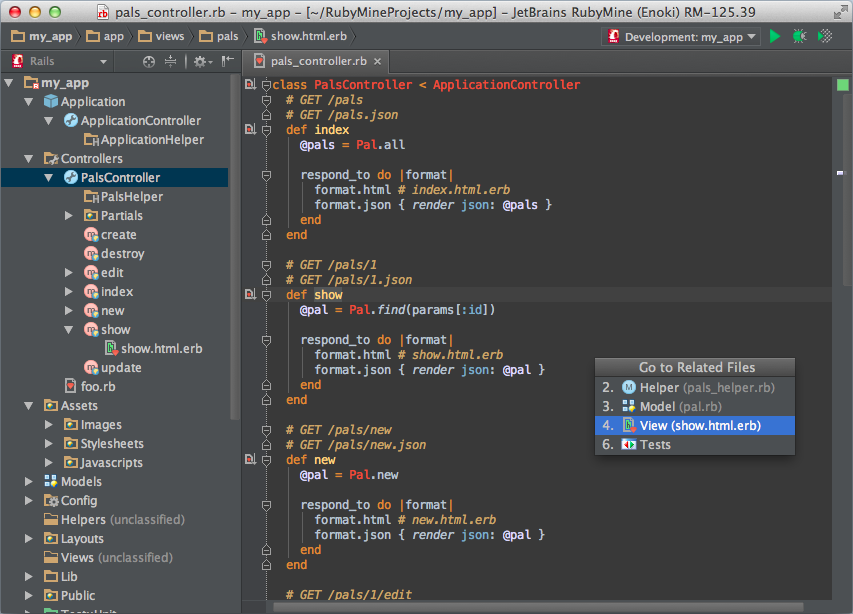
Task: Run the Development: my_app configuration
Action: [775, 36]
